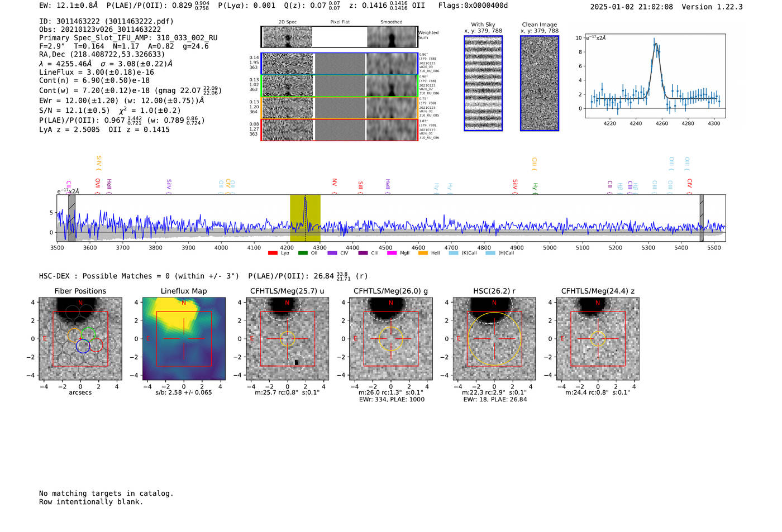The image size is (782, 532).
Task: Click the 'Pixel Flat' column header
Action: pos(340,22)
